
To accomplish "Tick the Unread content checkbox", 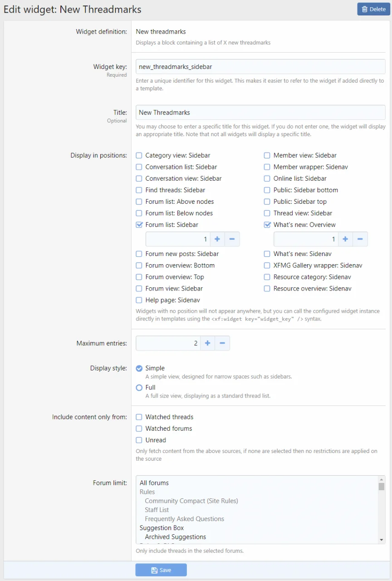I will point(139,440).
